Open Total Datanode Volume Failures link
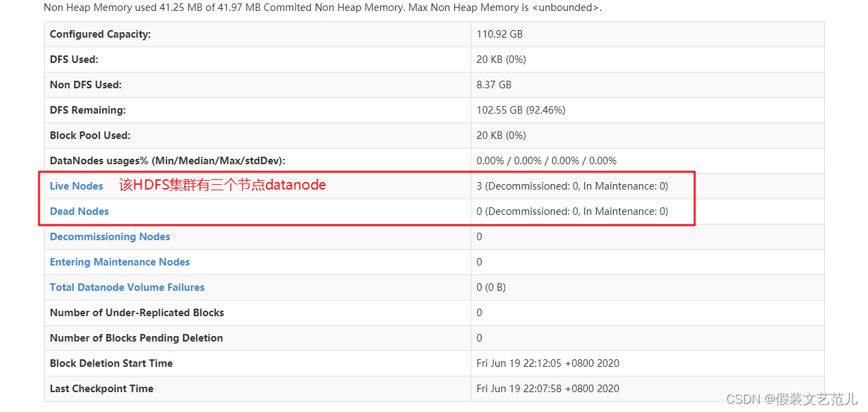Viewport: 868px width, 412px height. (127, 287)
